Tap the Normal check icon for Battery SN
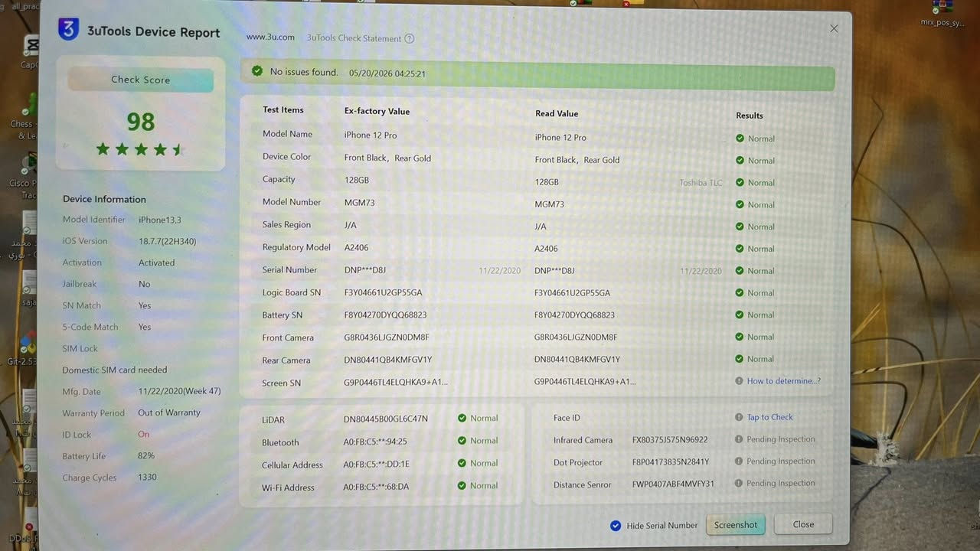The image size is (980, 551). pyautogui.click(x=740, y=315)
